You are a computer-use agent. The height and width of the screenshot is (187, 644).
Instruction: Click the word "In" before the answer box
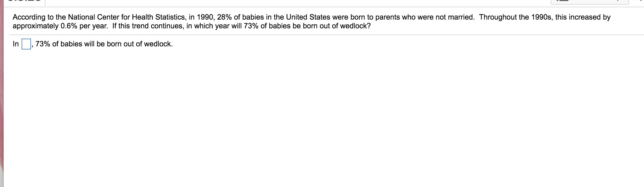click(16, 44)
